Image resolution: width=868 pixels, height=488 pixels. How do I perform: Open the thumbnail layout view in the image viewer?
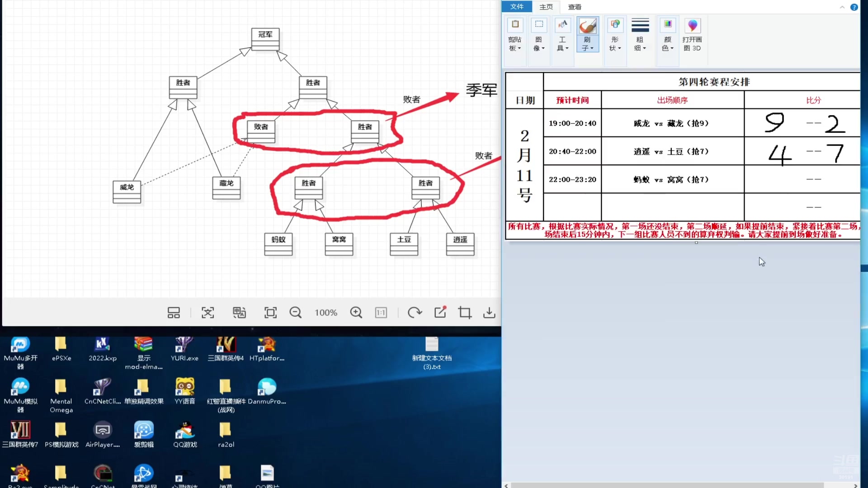174,313
